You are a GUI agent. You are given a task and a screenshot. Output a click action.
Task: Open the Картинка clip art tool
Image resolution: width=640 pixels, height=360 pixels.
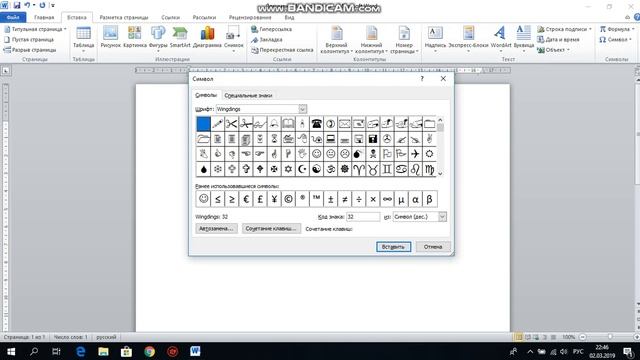pyautogui.click(x=135, y=38)
